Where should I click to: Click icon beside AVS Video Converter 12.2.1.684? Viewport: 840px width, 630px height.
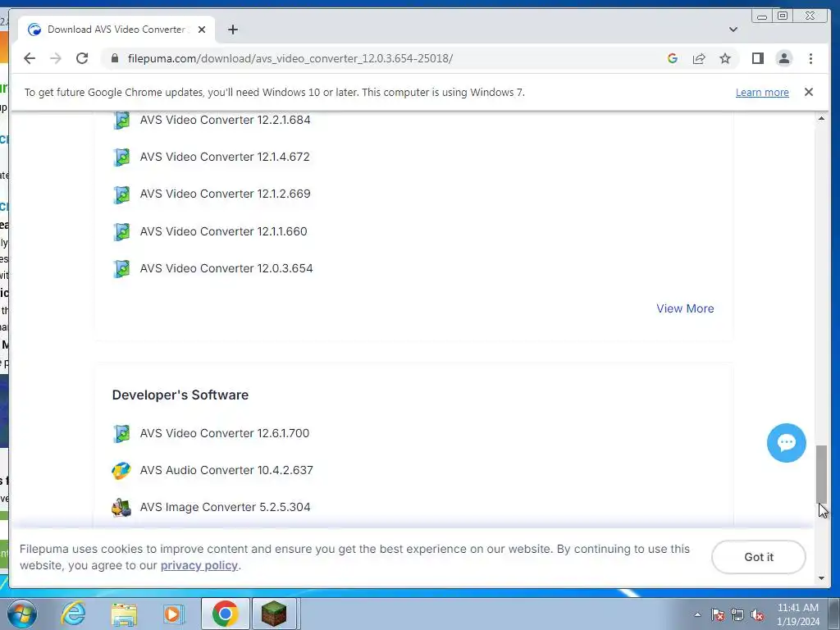121,120
